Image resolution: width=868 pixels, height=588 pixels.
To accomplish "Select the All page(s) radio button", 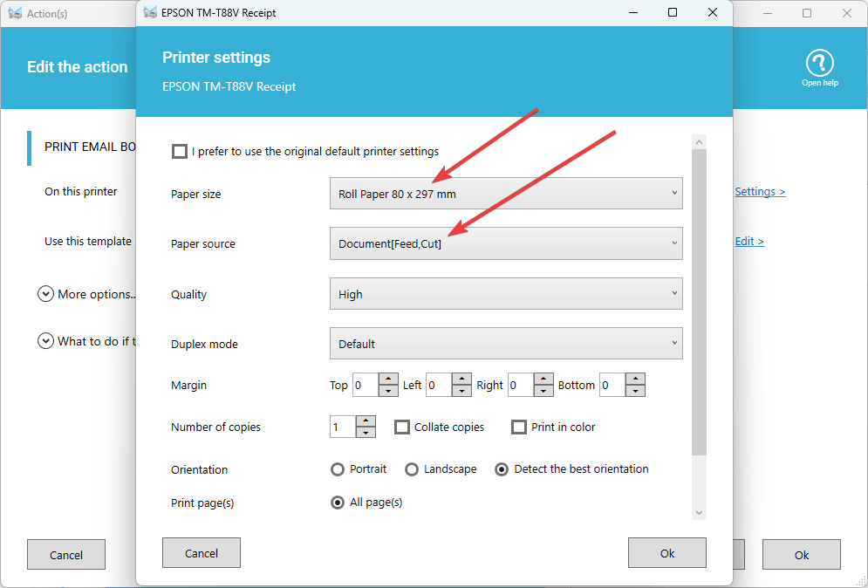I will [337, 503].
